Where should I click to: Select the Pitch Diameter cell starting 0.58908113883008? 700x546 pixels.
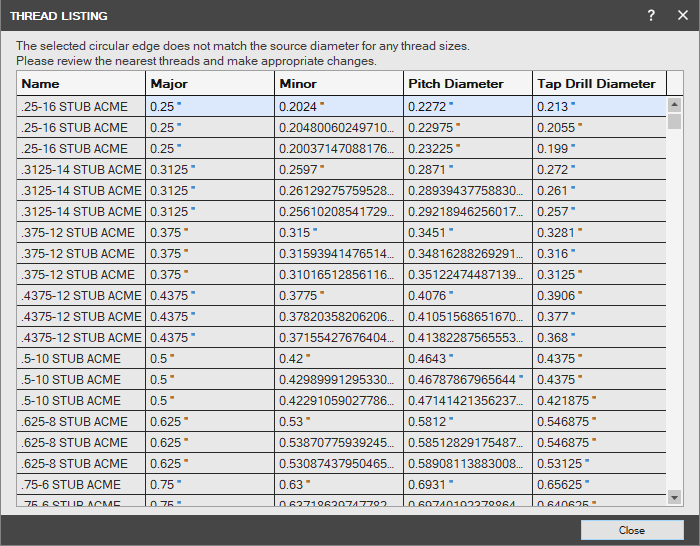tap(468, 463)
